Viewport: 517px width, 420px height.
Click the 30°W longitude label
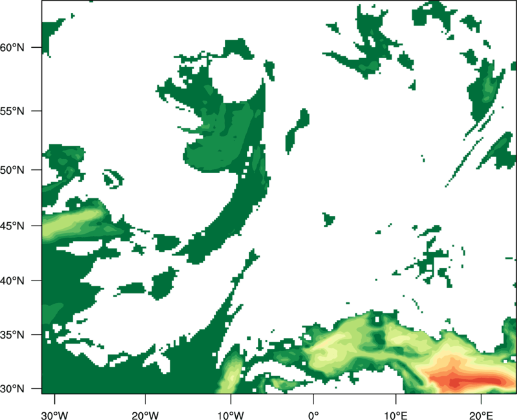pyautogui.click(x=54, y=415)
